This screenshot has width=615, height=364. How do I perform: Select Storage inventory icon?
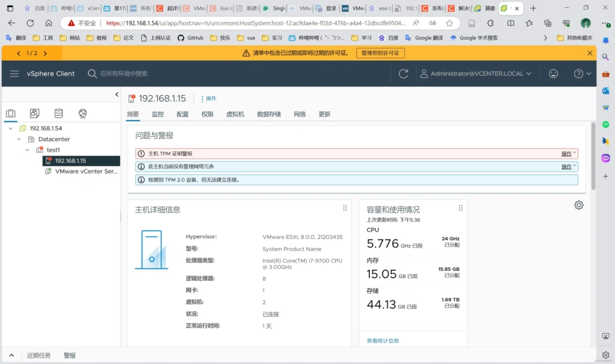pyautogui.click(x=58, y=114)
